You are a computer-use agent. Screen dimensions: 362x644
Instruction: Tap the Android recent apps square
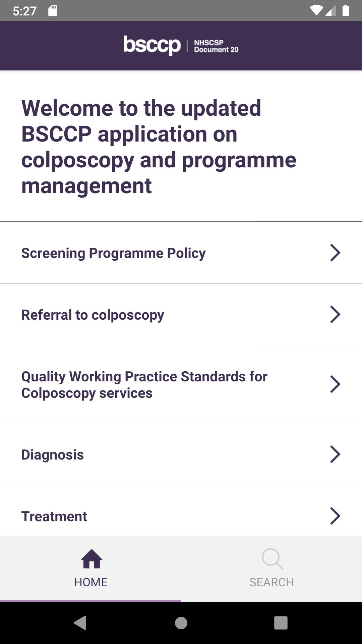(x=281, y=623)
